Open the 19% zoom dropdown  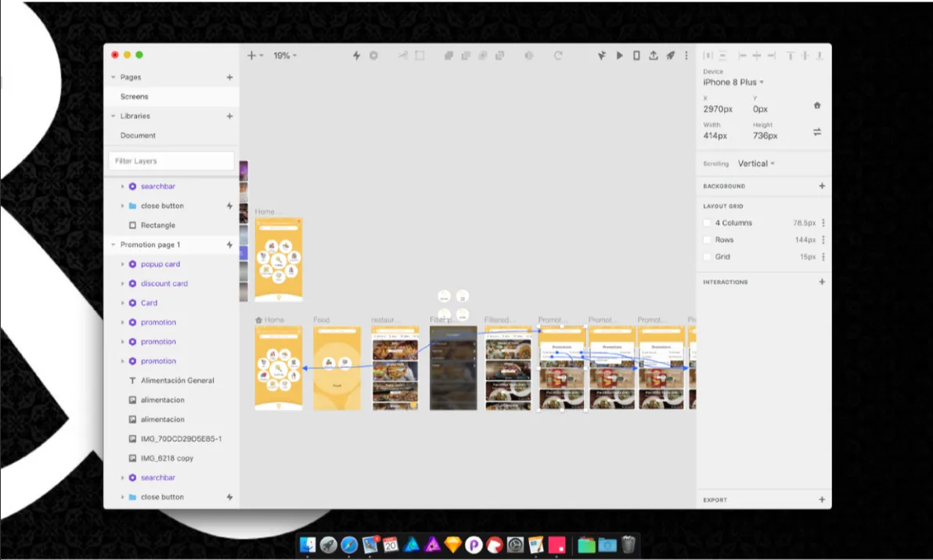click(x=285, y=56)
